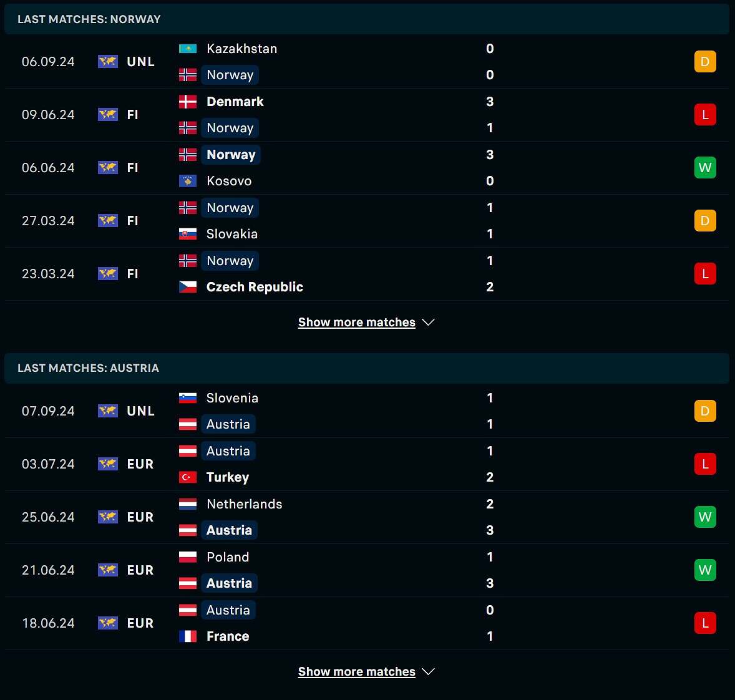Viewport: 735px width, 700px height.
Task: Click the green W badge for Norway vs Kosovo
Action: click(x=705, y=168)
